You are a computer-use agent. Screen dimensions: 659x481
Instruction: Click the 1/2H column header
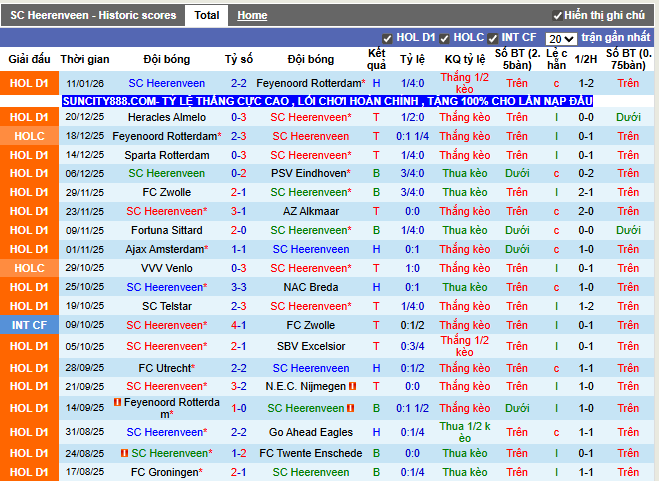(x=585, y=59)
